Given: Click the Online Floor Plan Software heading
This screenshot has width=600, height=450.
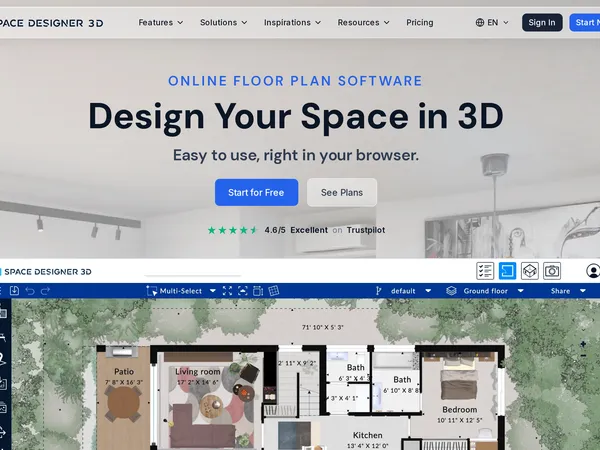Looking at the screenshot, I should click(295, 81).
